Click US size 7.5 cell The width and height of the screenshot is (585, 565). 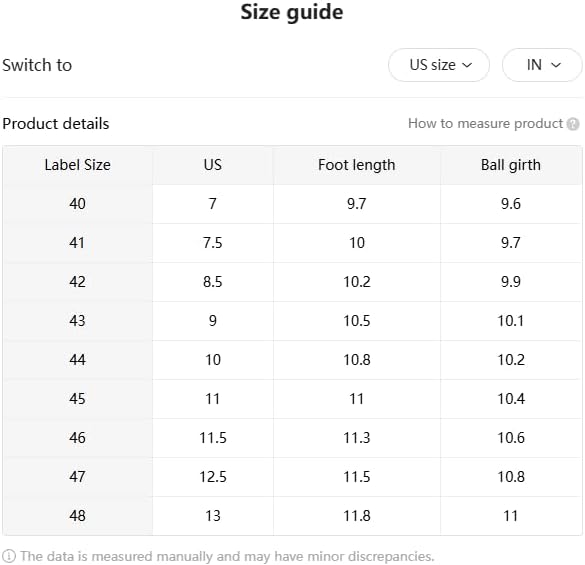213,243
